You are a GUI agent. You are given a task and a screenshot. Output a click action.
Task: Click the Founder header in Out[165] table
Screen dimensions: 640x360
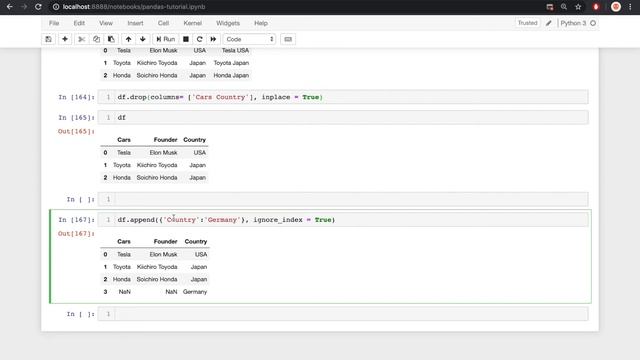[x=165, y=140]
